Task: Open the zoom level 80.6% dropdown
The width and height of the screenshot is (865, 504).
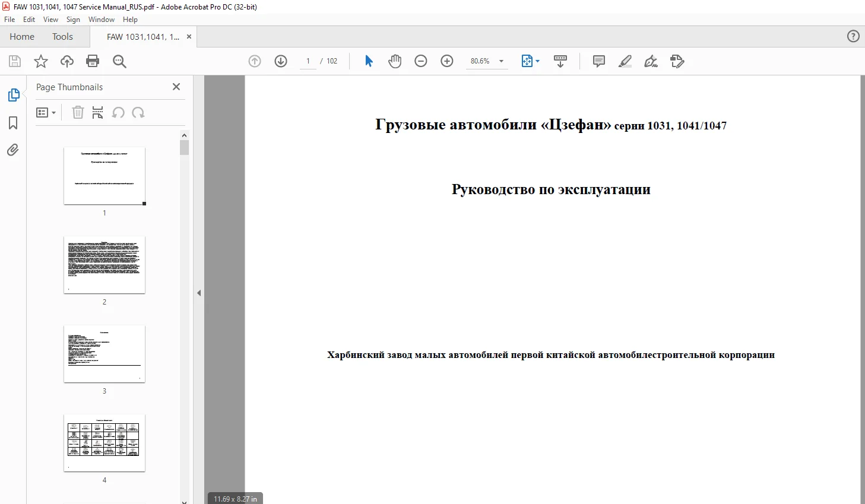Action: (501, 61)
